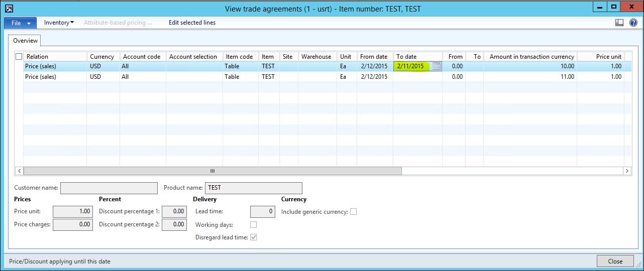Click the Product name field
Viewport: 644px width, 271px height.
tap(253, 188)
